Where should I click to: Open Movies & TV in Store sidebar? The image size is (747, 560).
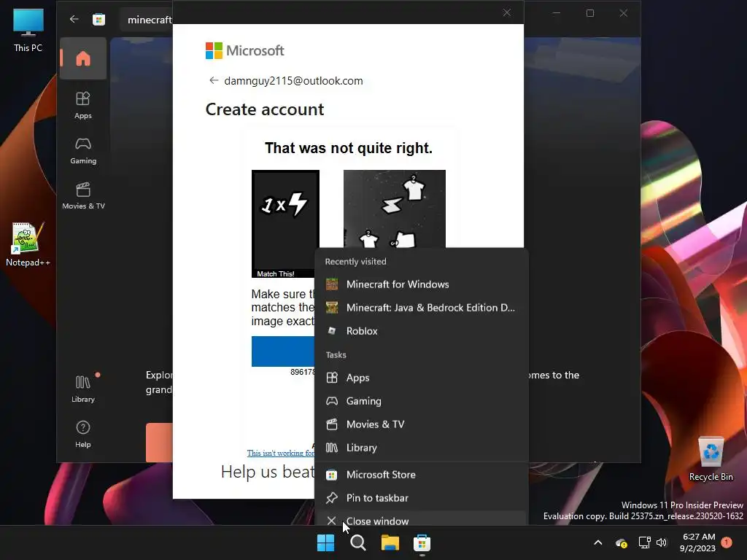click(x=83, y=195)
